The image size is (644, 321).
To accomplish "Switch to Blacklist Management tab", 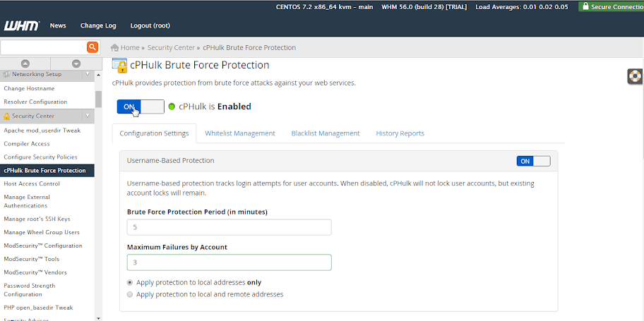I will point(326,133).
